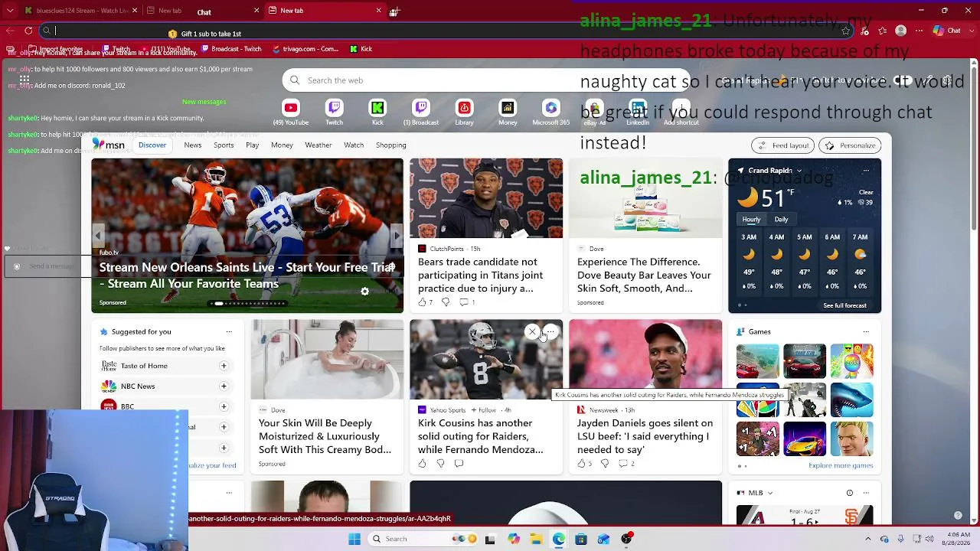Open the Windows Start menu
Screen dimensions: 980x551
pyautogui.click(x=354, y=539)
